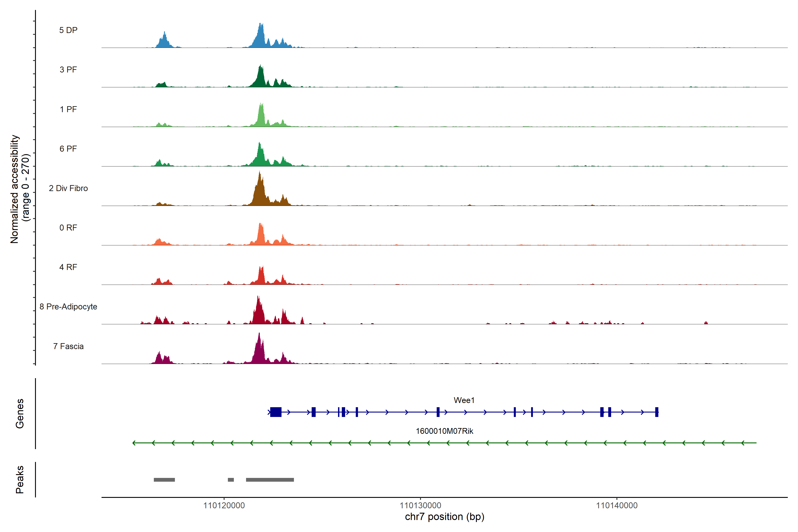Click the 5 DP track label
This screenshot has width=798, height=532.
coord(68,30)
